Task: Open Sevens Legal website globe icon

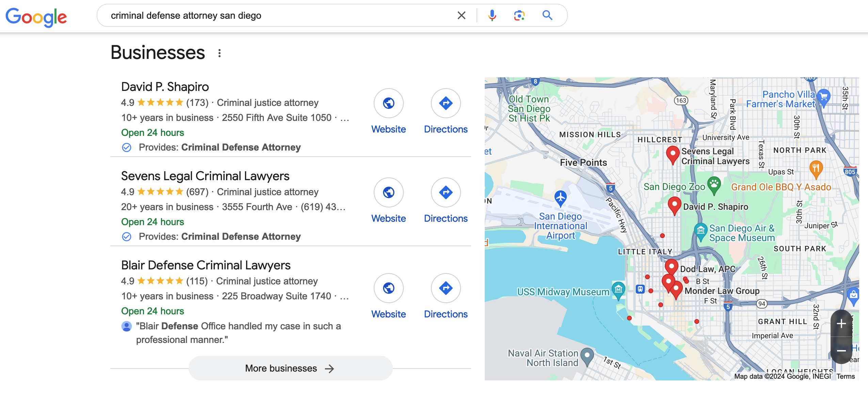Action: 388,192
